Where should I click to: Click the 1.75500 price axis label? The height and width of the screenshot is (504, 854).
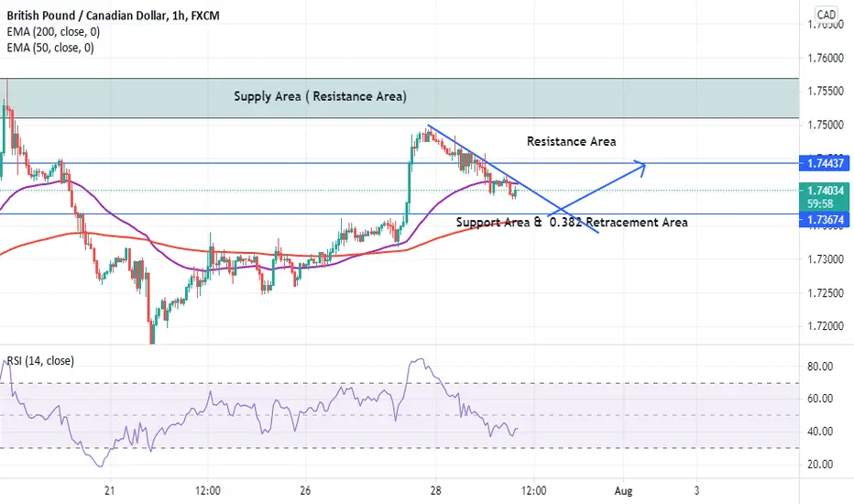click(826, 91)
